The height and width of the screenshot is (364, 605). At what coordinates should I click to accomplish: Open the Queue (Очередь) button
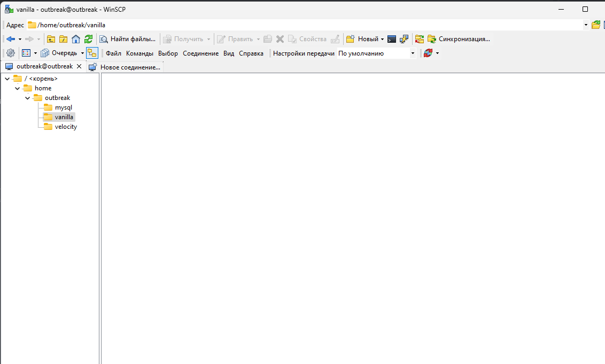[59, 53]
